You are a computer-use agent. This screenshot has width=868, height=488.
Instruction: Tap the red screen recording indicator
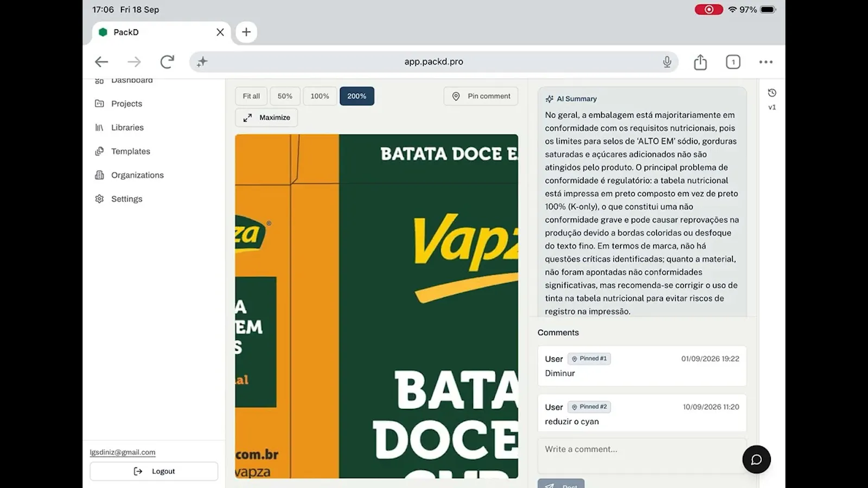pos(709,9)
